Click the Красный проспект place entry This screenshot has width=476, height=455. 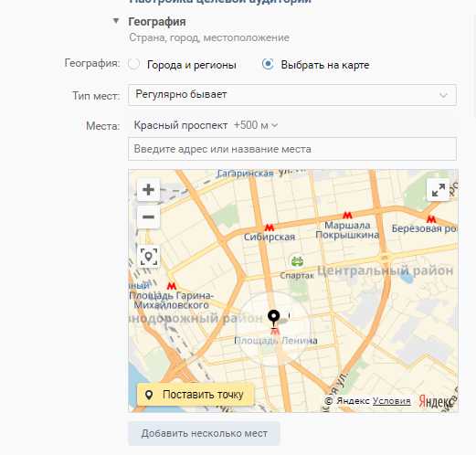(181, 125)
